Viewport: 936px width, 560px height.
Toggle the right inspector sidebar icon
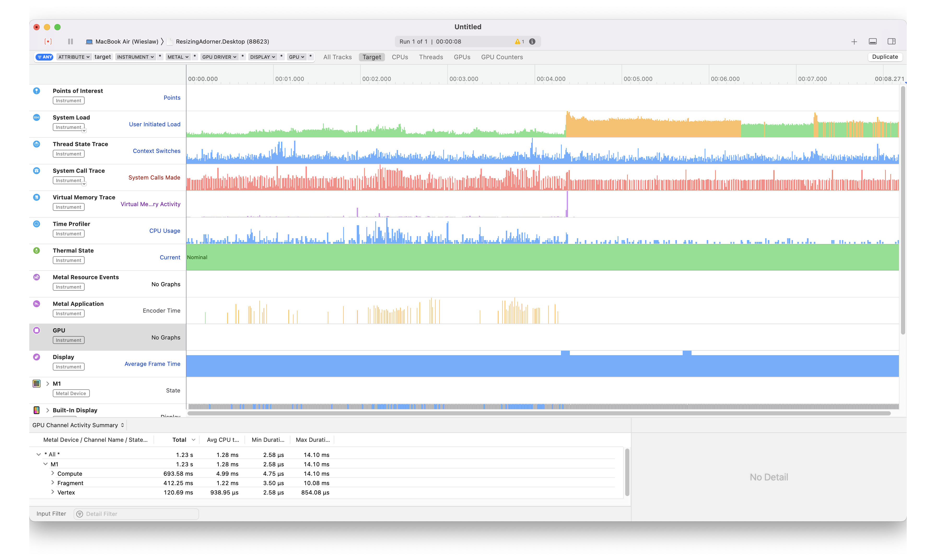pos(891,41)
